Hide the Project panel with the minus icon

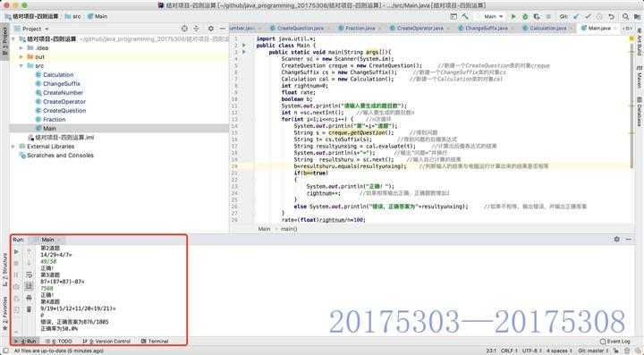[x=222, y=29]
